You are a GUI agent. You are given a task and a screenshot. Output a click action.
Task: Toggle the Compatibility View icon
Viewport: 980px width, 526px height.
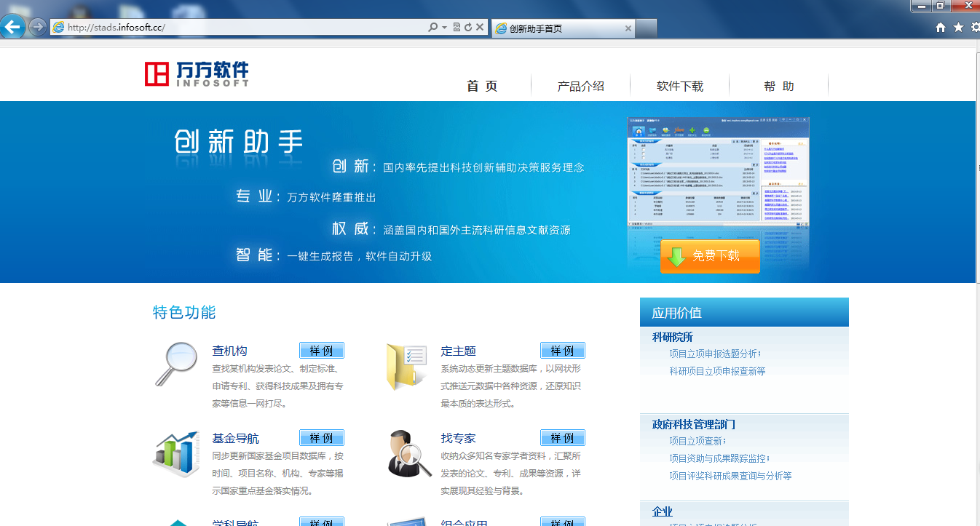[x=457, y=28]
